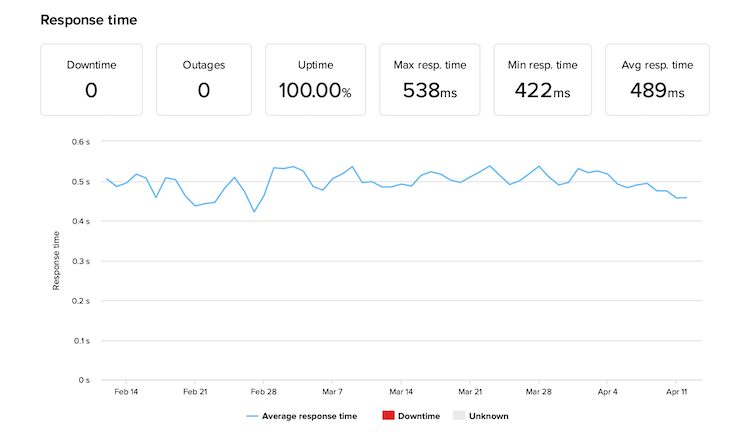
Task: Select the Outages stat card
Action: tap(204, 79)
